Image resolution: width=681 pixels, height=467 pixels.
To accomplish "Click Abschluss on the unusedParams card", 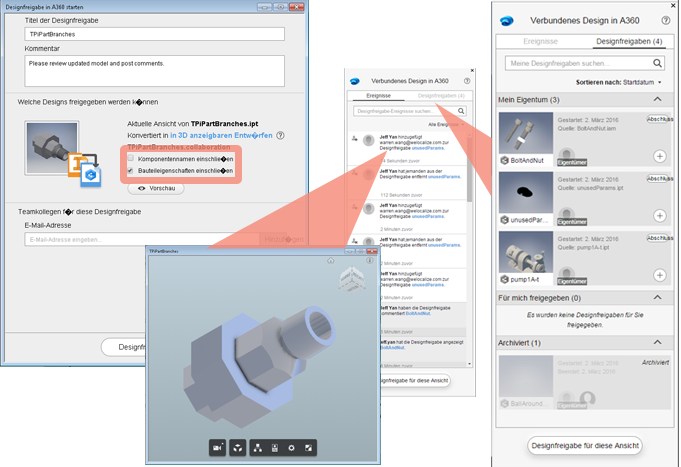I will pyautogui.click(x=659, y=179).
